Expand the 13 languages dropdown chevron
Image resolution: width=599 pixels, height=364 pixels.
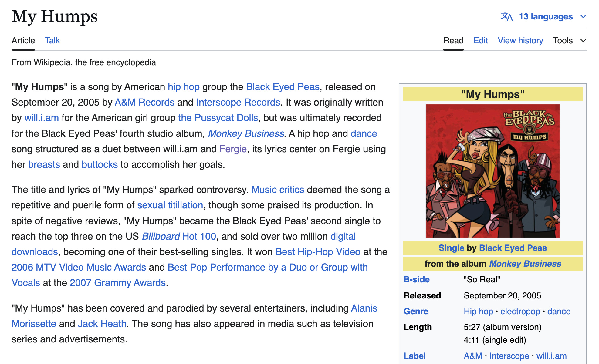coord(583,16)
